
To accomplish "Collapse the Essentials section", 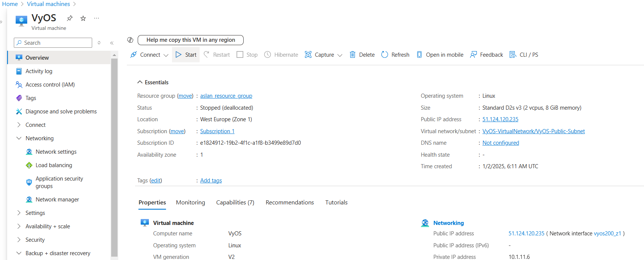I will (140, 82).
